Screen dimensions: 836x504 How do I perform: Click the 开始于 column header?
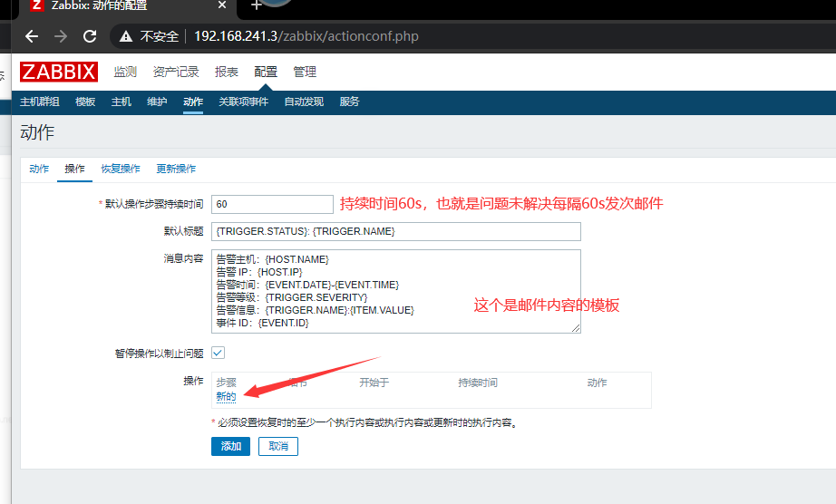pos(374,383)
